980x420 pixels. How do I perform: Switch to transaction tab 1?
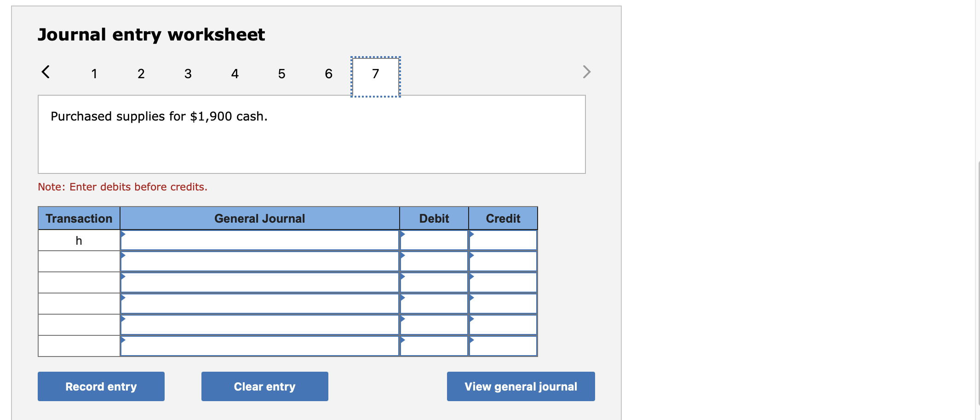94,74
